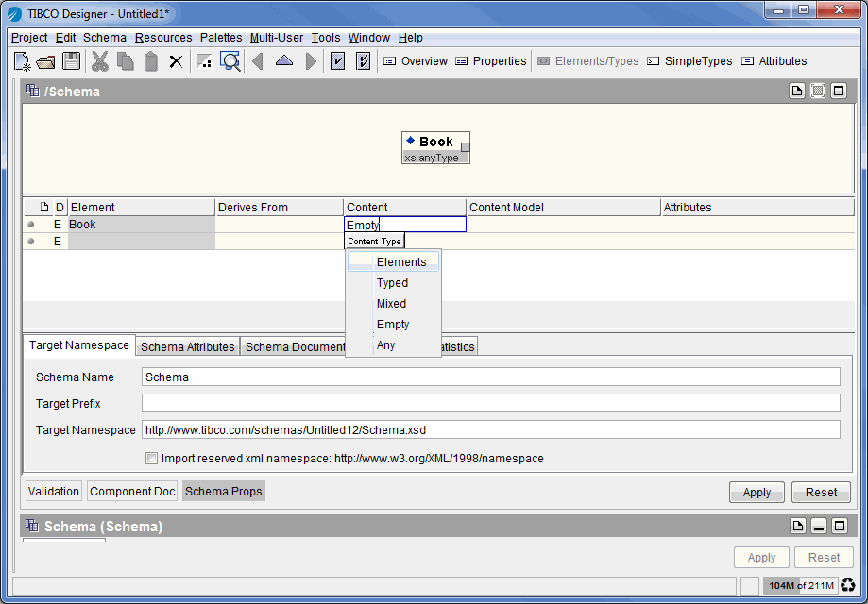Click the Delete X icon in toolbar

coord(176,61)
